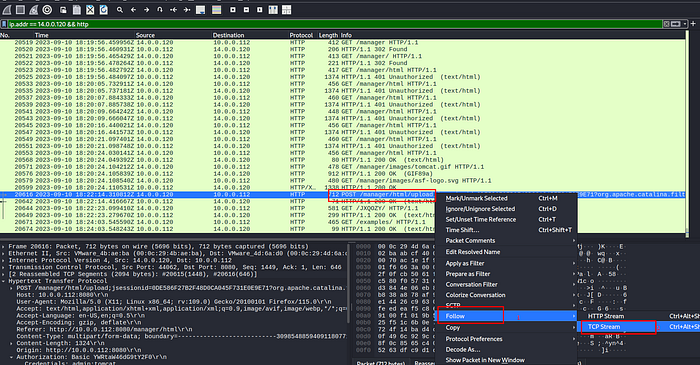Zoom out the main window text
The height and width of the screenshot is (365, 700).
click(246, 9)
